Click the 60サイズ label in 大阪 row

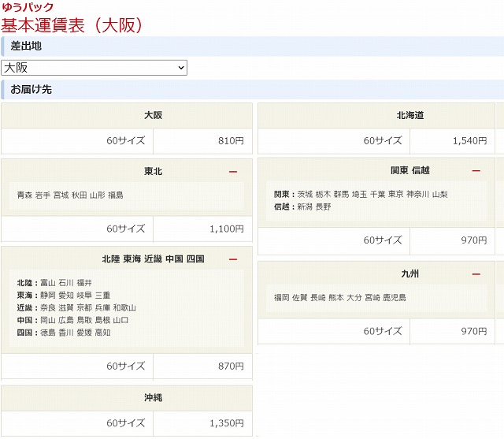click(x=126, y=140)
